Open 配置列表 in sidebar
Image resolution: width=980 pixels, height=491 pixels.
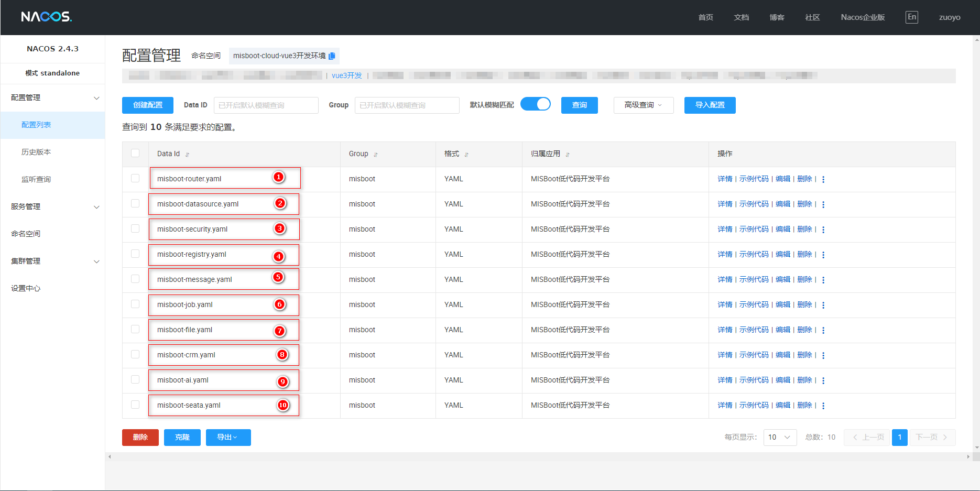52,125
